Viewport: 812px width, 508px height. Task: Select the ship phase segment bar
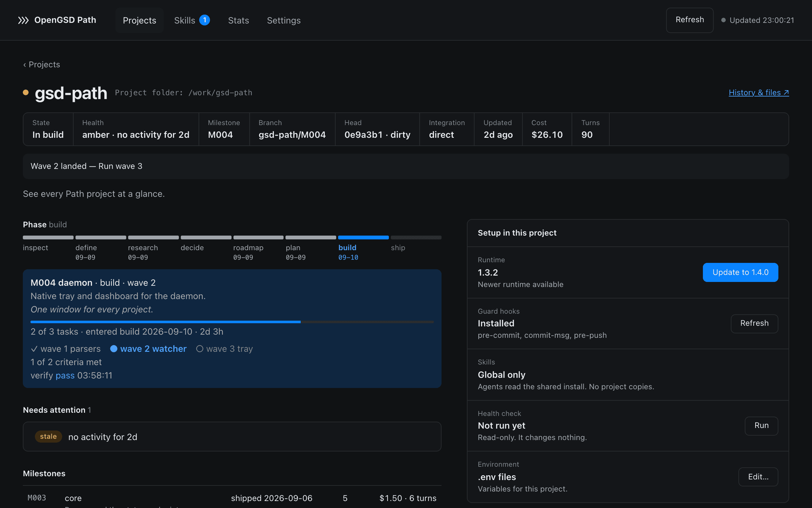coord(416,237)
